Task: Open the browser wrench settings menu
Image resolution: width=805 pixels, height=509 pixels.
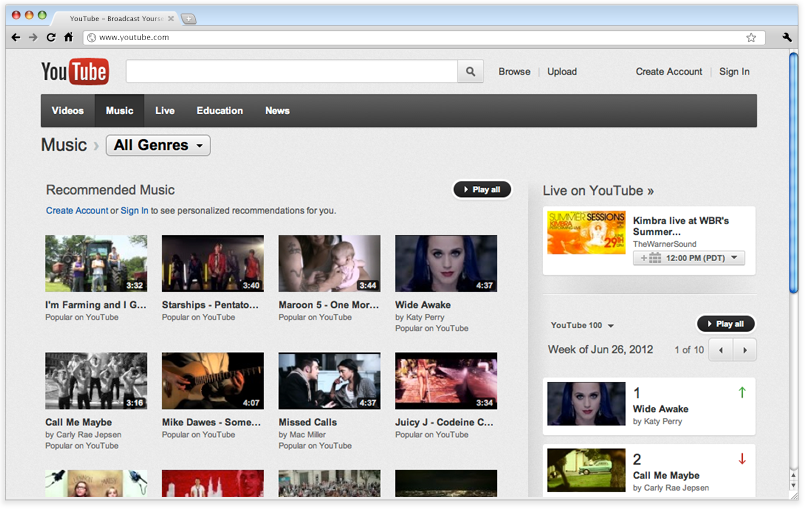Action: (x=787, y=37)
